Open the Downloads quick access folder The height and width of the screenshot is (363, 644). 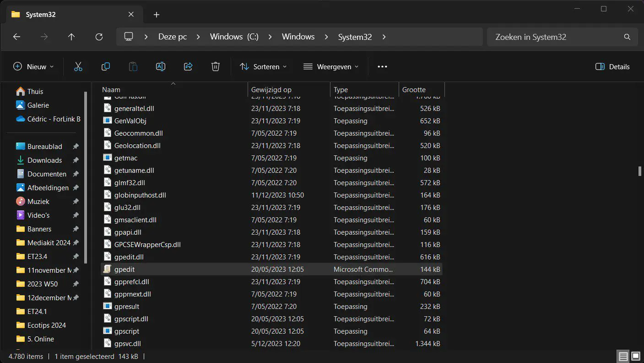point(44,160)
